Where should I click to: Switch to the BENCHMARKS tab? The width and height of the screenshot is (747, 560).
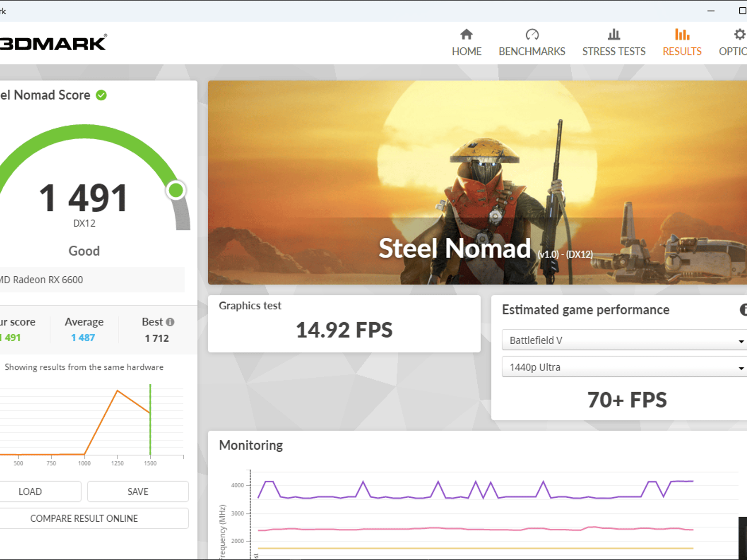[532, 51]
